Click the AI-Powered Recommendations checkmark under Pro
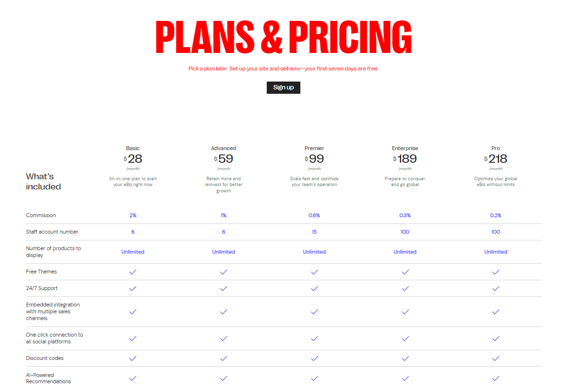The height and width of the screenshot is (392, 571). (x=496, y=378)
